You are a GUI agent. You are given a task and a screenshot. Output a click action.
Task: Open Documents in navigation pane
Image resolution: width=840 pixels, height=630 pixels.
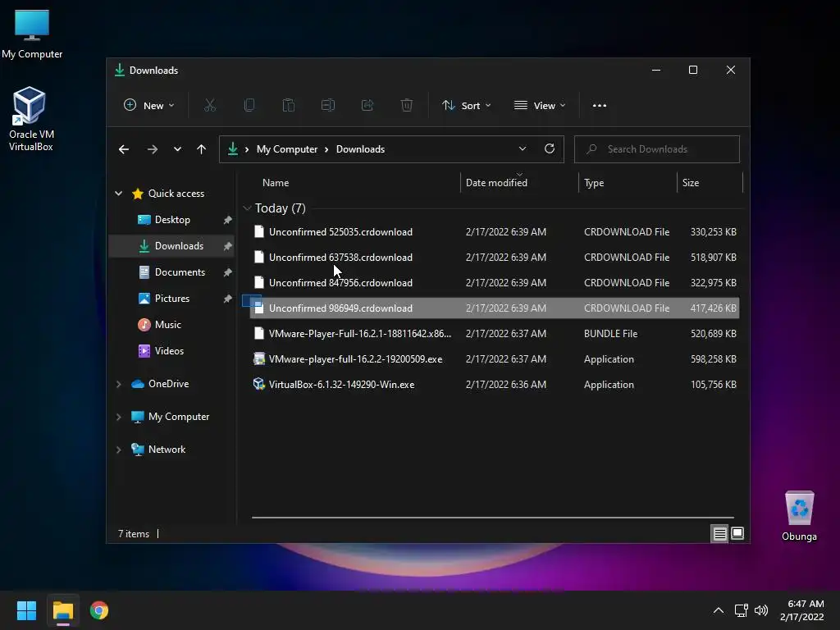pos(180,272)
